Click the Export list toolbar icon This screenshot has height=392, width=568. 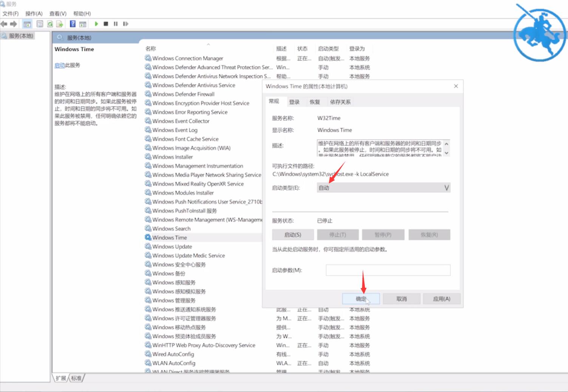pyautogui.click(x=60, y=24)
